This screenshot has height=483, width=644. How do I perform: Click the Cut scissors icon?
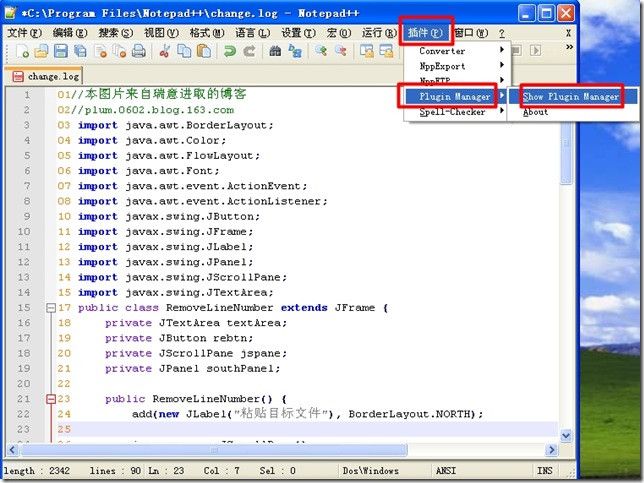click(165, 51)
